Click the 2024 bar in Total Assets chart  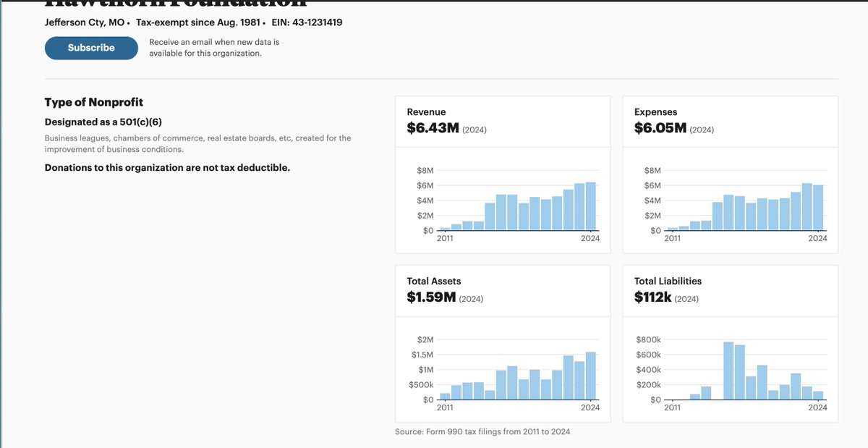pos(590,376)
